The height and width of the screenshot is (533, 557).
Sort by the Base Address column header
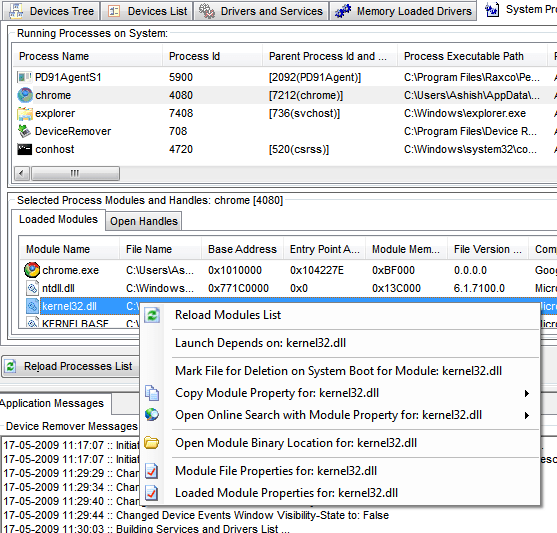242,249
